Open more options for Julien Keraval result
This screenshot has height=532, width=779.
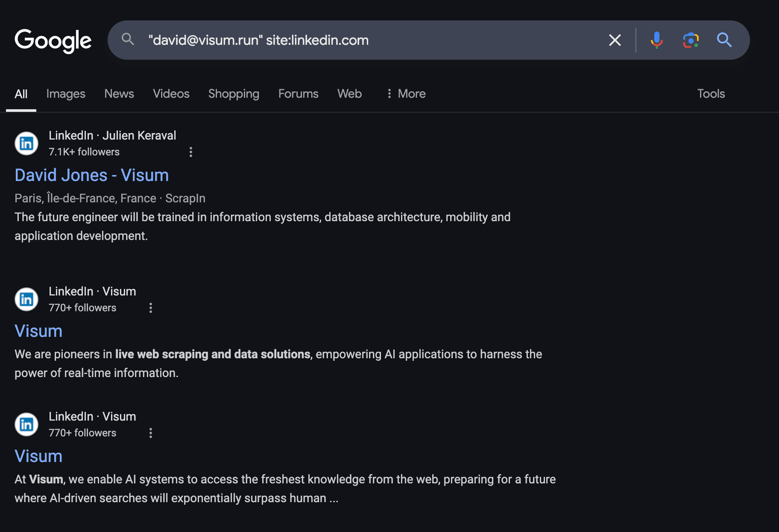pos(191,152)
